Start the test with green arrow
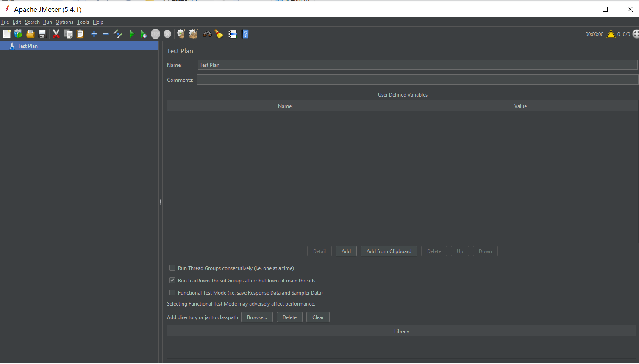This screenshot has height=364, width=639. click(131, 34)
